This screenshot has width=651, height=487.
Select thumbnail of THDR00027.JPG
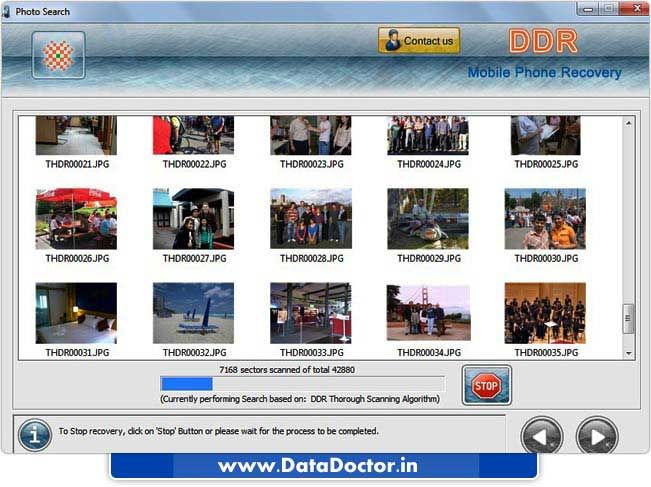coord(193,219)
